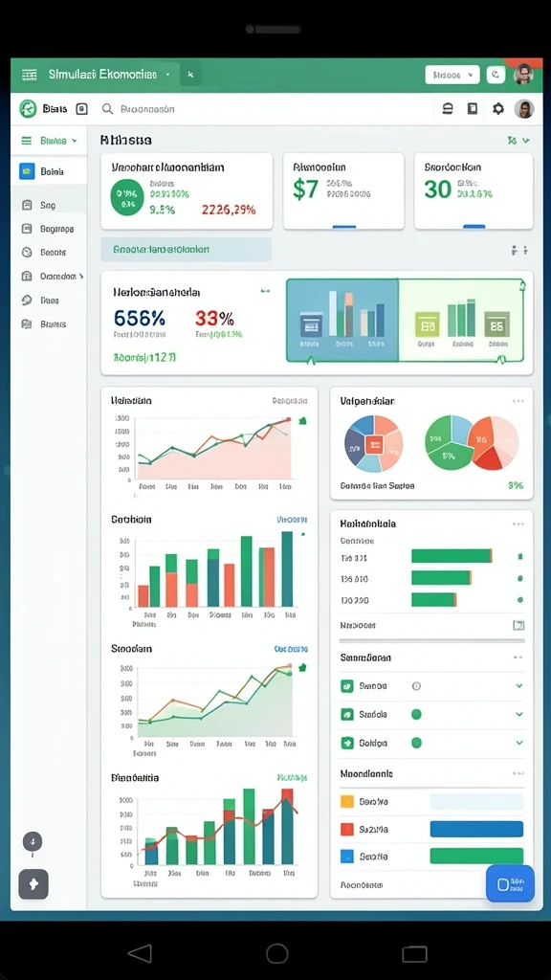Click the green link above the bottom combo chart
Image resolution: width=551 pixels, height=980 pixels.
tap(293, 778)
